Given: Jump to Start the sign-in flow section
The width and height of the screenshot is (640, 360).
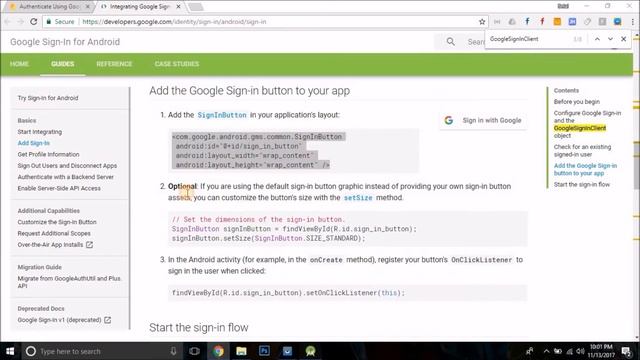Looking at the screenshot, I should (x=581, y=184).
